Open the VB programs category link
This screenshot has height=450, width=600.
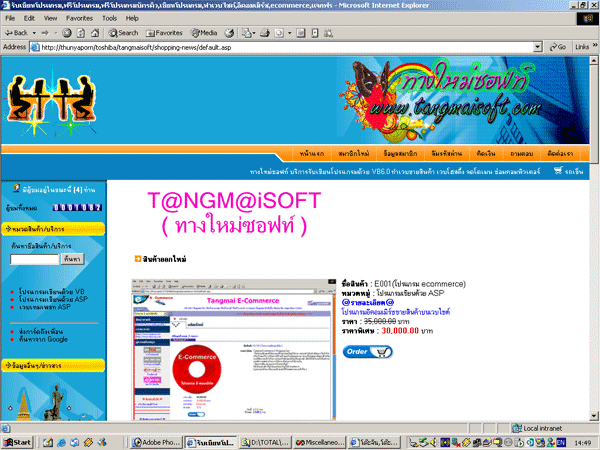(52, 292)
